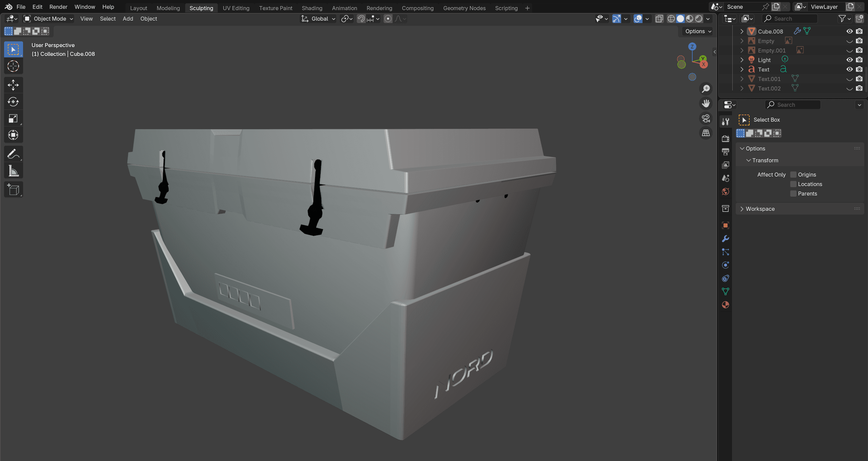Select the Annotate pencil tool
Image resolution: width=868 pixels, height=461 pixels.
[13, 154]
